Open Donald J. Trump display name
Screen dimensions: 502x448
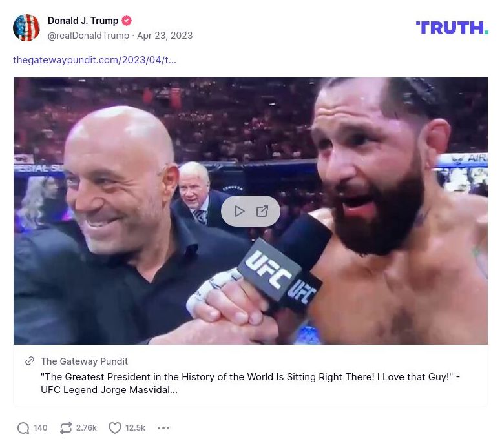[x=83, y=21]
